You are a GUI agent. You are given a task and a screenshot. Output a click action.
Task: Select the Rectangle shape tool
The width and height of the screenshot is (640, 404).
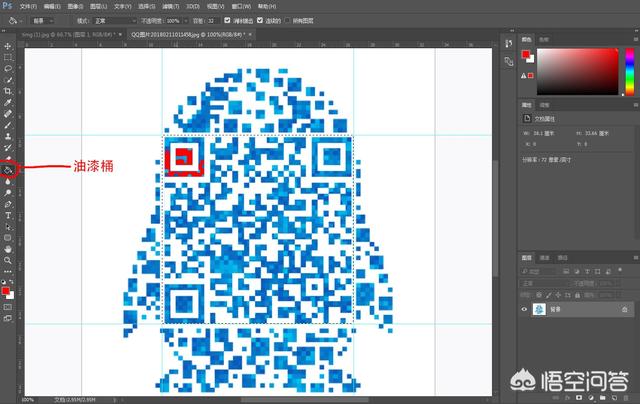8,238
